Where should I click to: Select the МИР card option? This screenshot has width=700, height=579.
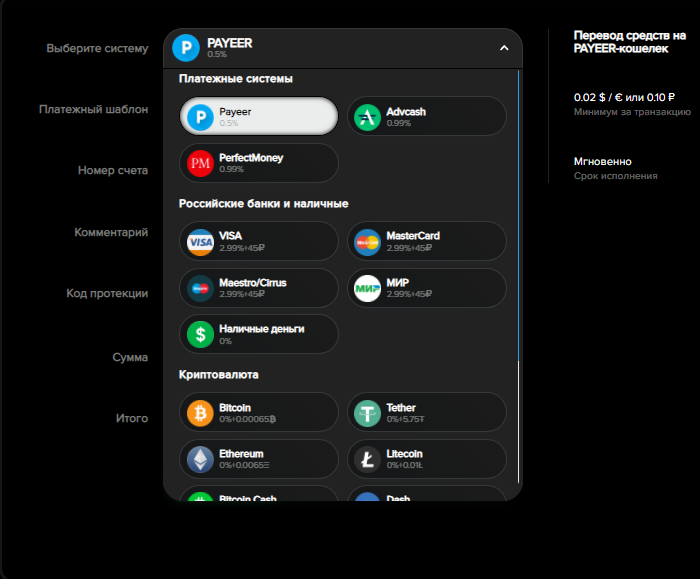coord(427,288)
